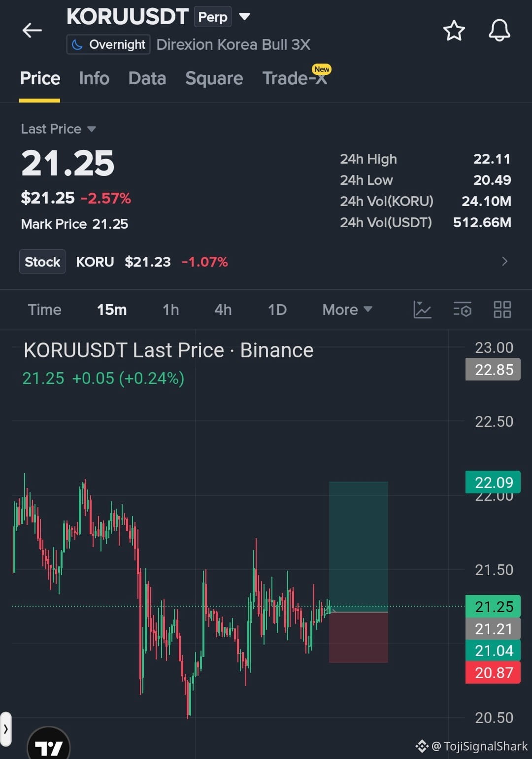Select the 15m chart interval
532x759 pixels.
tap(112, 310)
